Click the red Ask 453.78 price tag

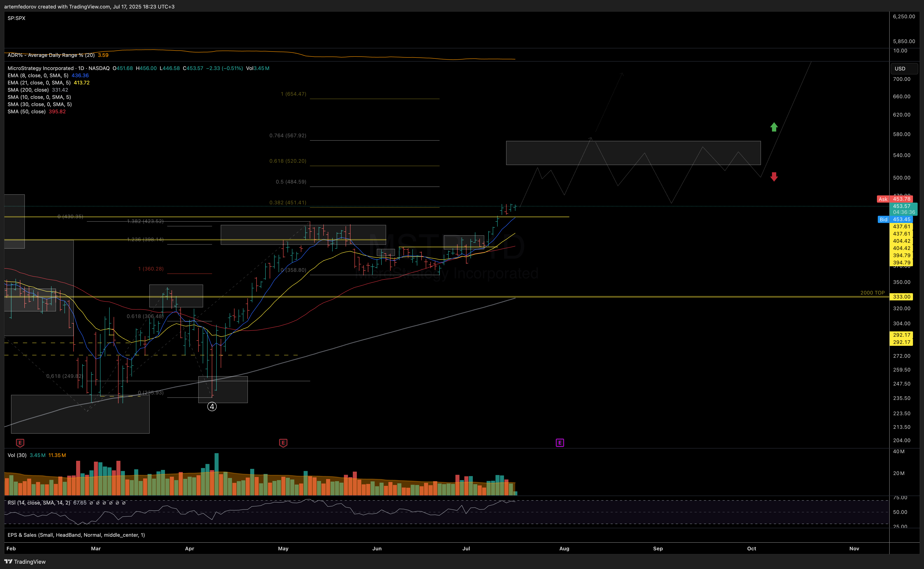point(895,199)
